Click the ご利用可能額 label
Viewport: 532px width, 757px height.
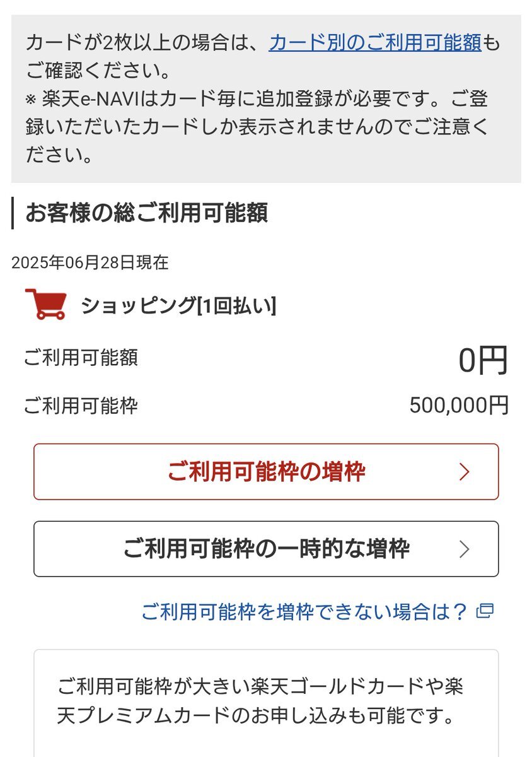(x=81, y=358)
